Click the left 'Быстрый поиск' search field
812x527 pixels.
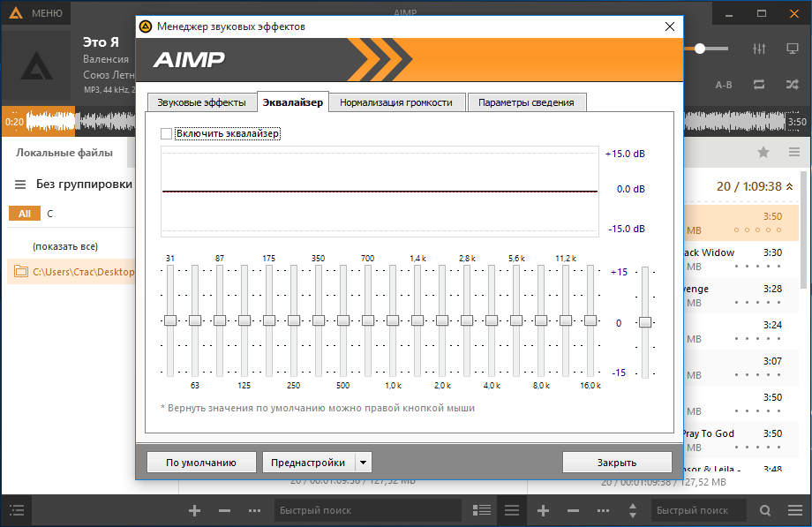(368, 510)
